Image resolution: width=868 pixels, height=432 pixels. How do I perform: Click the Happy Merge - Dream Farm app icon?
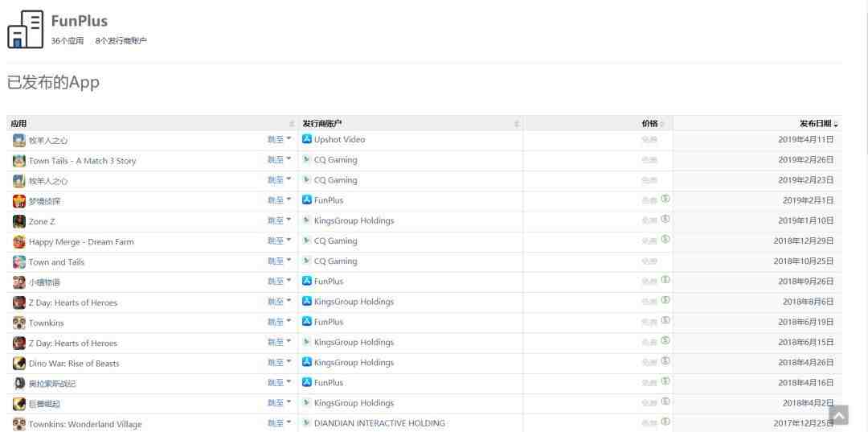pos(19,241)
